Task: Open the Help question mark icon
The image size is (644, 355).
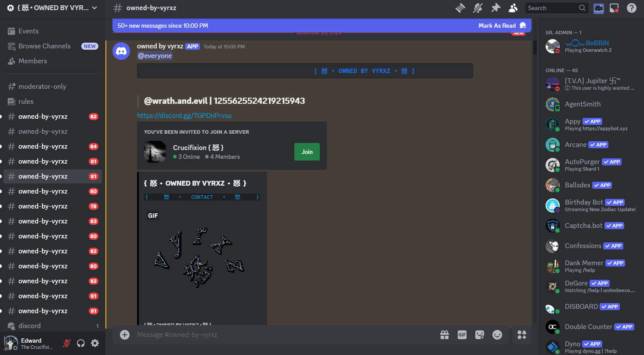Action: pos(631,8)
